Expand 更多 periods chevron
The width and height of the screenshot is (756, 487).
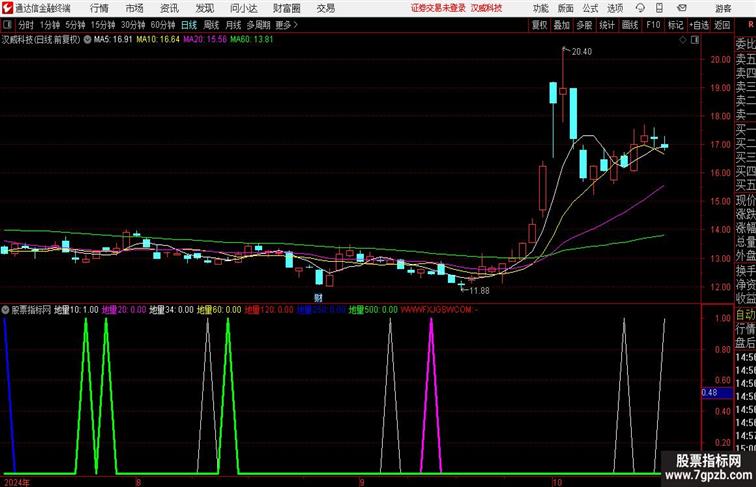point(287,25)
